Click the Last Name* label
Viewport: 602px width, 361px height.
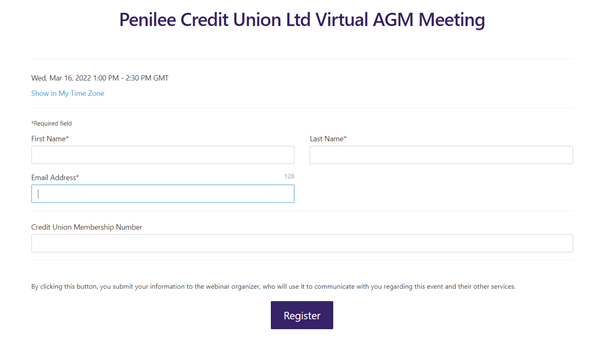(x=328, y=139)
